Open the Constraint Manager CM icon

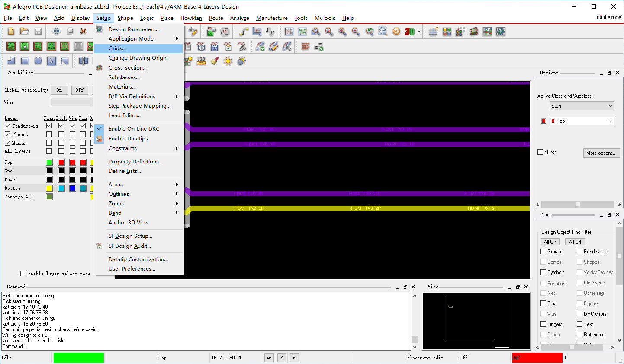pyautogui.click(x=487, y=31)
